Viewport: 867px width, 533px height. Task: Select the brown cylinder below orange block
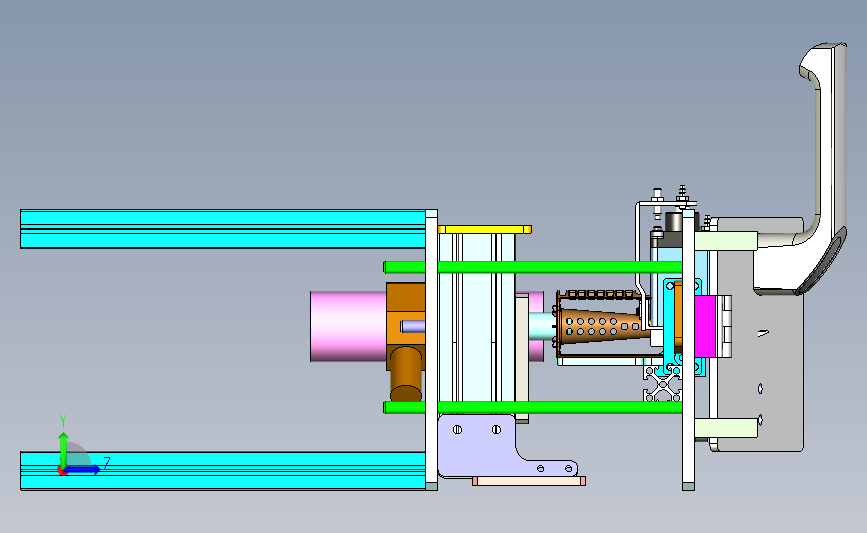(406, 374)
